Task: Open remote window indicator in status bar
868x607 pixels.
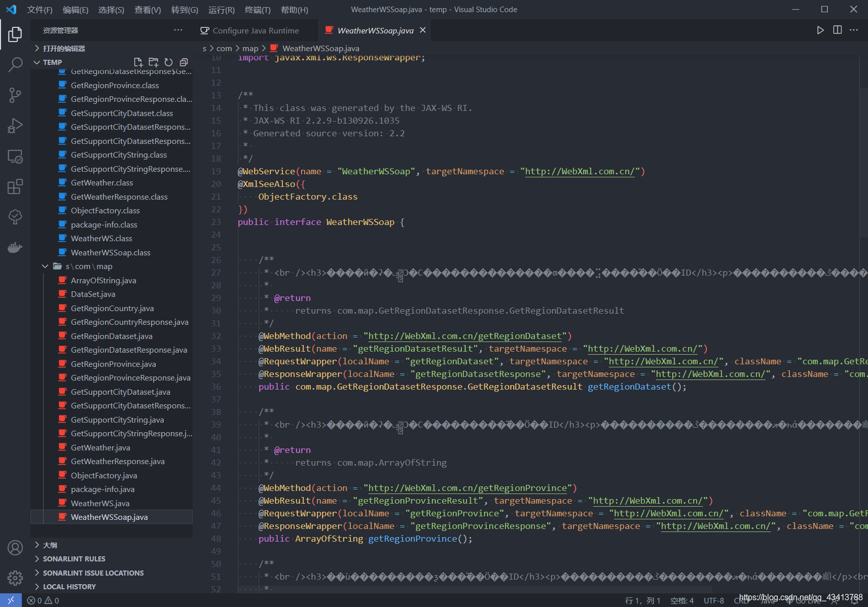Action: pos(11,600)
